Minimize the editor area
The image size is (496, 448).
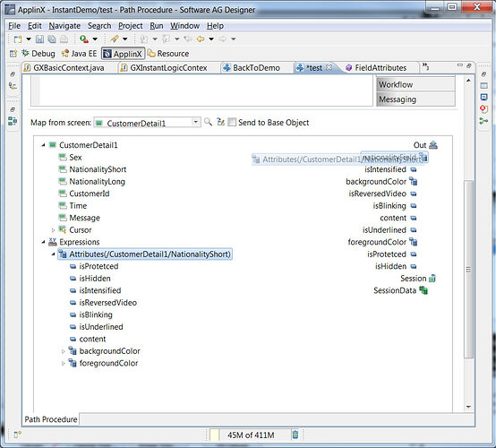460,65
